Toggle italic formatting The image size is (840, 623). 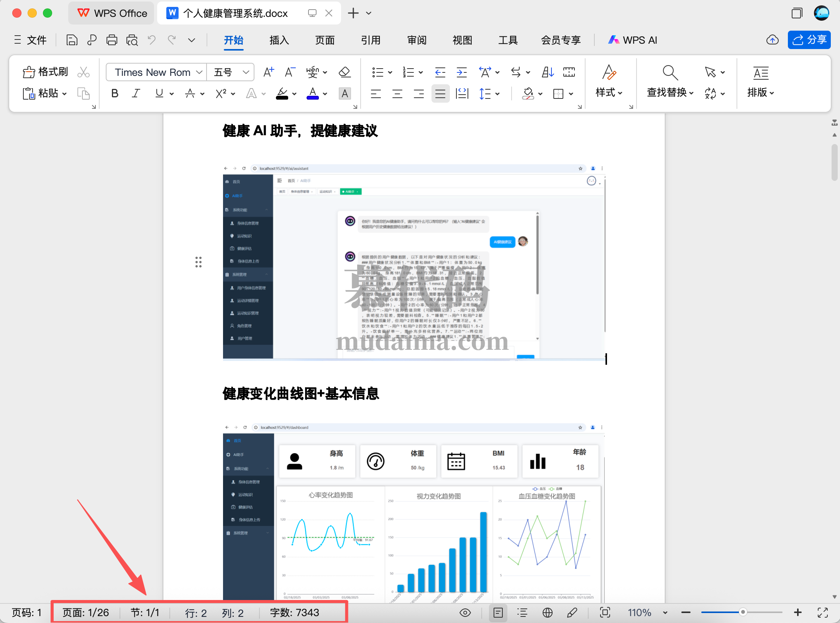click(136, 93)
